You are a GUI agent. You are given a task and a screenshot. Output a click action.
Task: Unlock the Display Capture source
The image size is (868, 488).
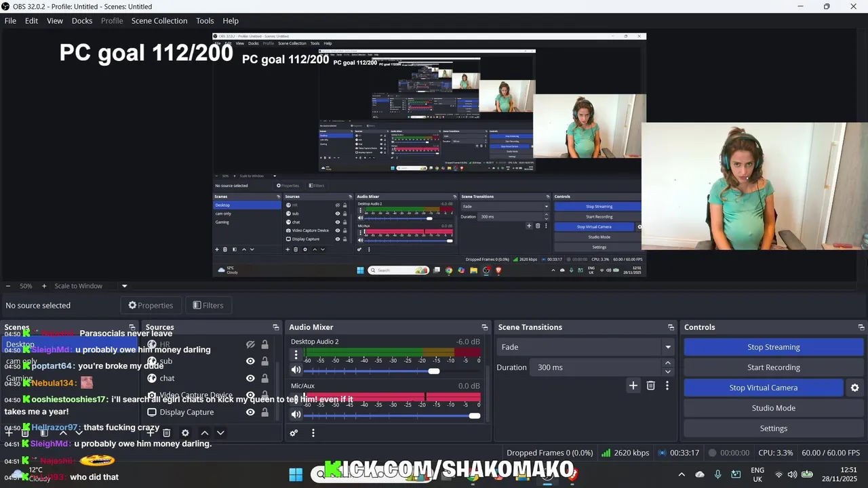(x=264, y=412)
